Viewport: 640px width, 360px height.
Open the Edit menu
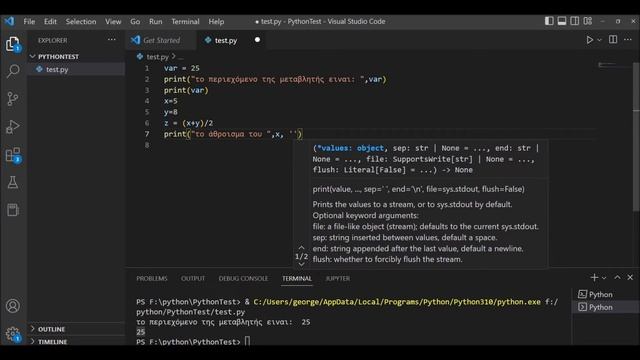[x=50, y=21]
